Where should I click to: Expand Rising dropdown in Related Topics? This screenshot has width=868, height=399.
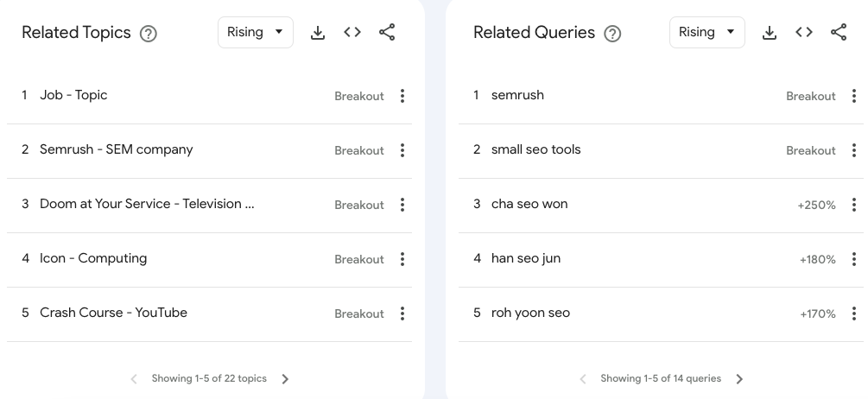point(256,33)
